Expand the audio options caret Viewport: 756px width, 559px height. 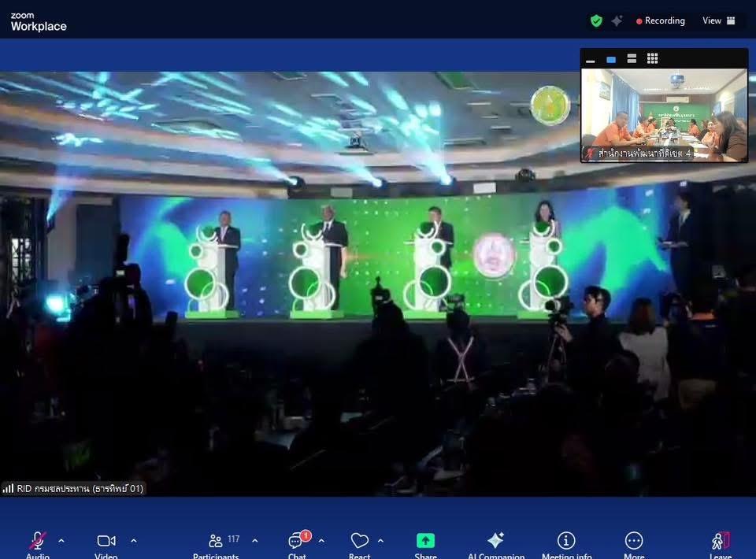click(61, 541)
